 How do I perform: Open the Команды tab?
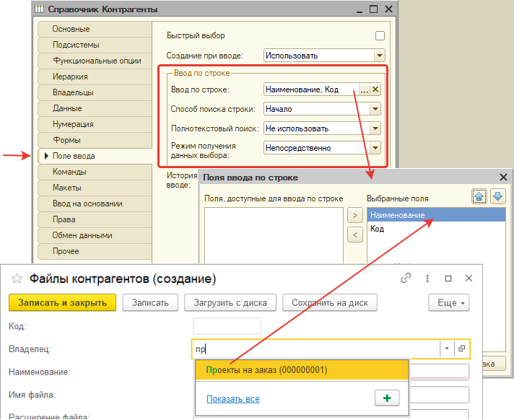click(95, 172)
